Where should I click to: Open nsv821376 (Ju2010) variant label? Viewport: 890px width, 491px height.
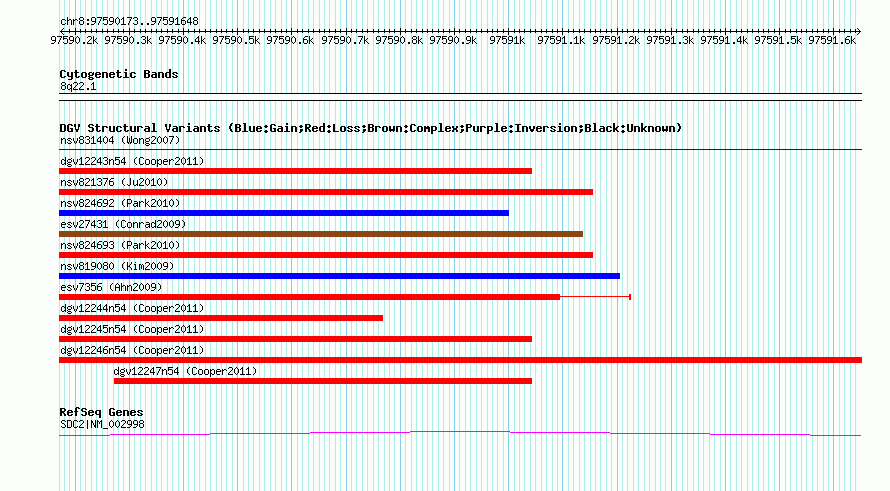(114, 182)
